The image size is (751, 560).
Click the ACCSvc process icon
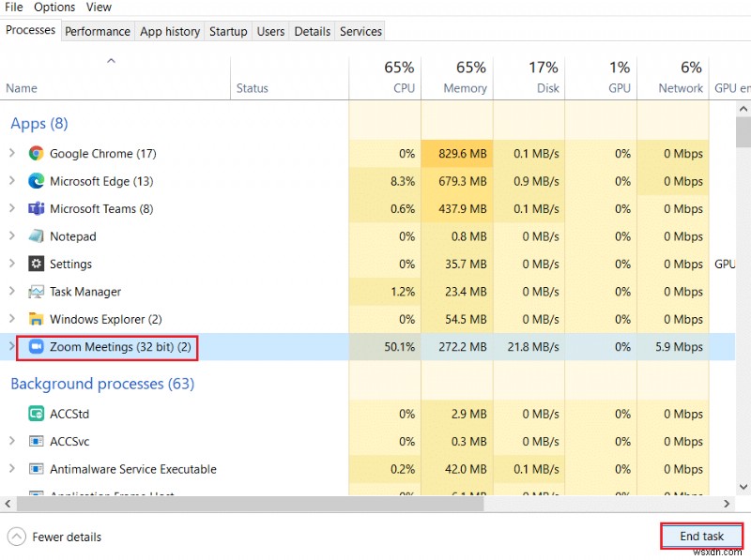[x=36, y=441]
